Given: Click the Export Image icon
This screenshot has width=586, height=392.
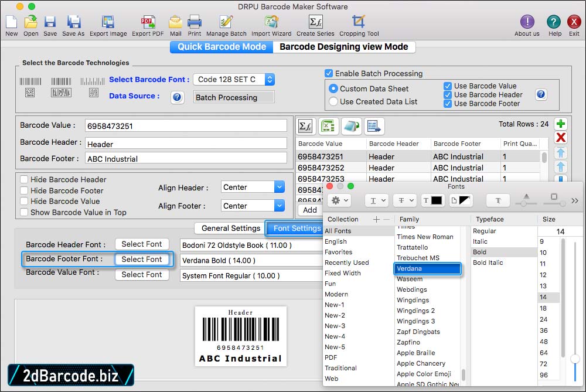Looking at the screenshot, I should 108,22.
